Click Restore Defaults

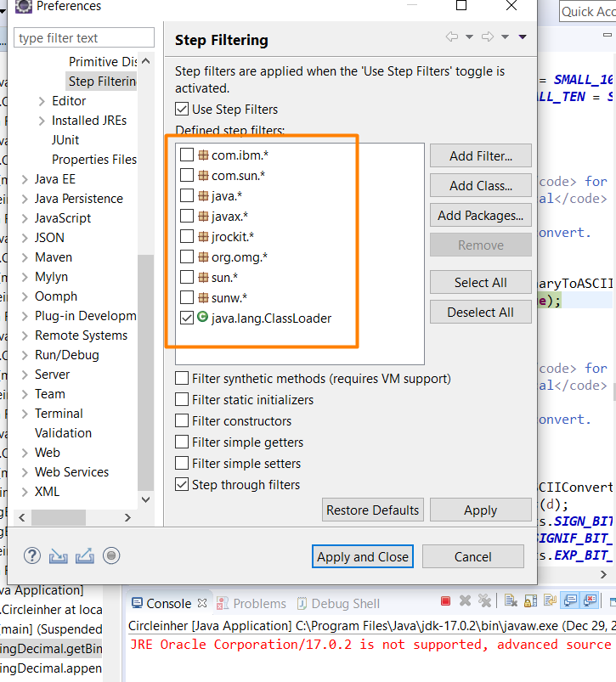click(x=373, y=510)
